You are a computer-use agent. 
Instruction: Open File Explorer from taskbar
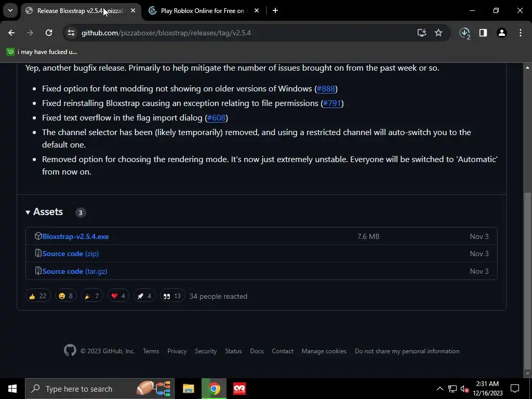188,389
